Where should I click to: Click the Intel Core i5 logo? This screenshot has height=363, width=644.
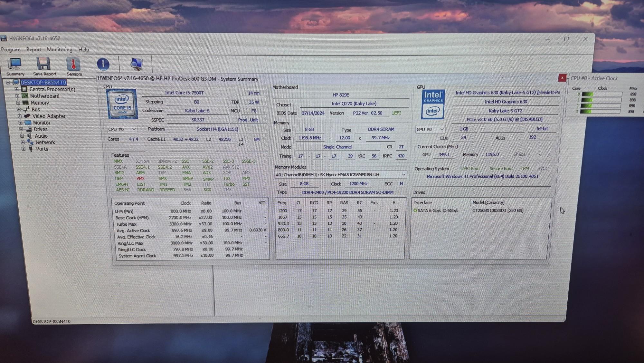point(122,104)
